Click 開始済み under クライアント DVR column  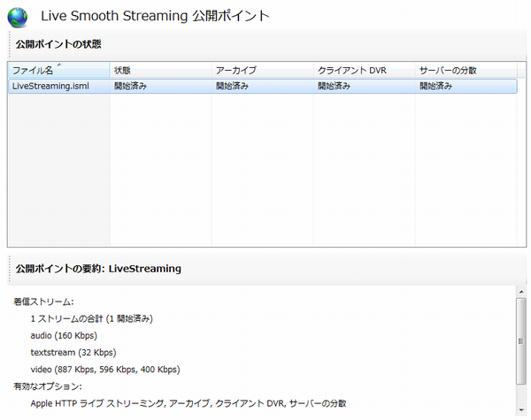pyautogui.click(x=334, y=86)
